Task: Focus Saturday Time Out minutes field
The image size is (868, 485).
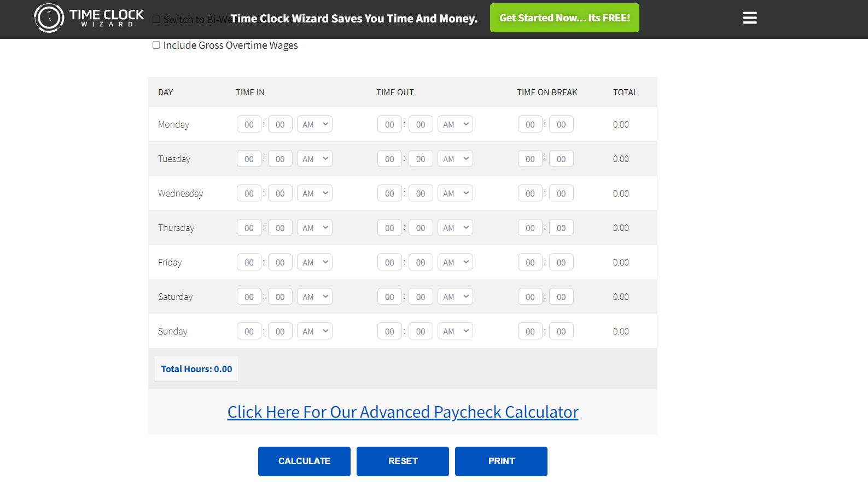Action: tap(421, 297)
